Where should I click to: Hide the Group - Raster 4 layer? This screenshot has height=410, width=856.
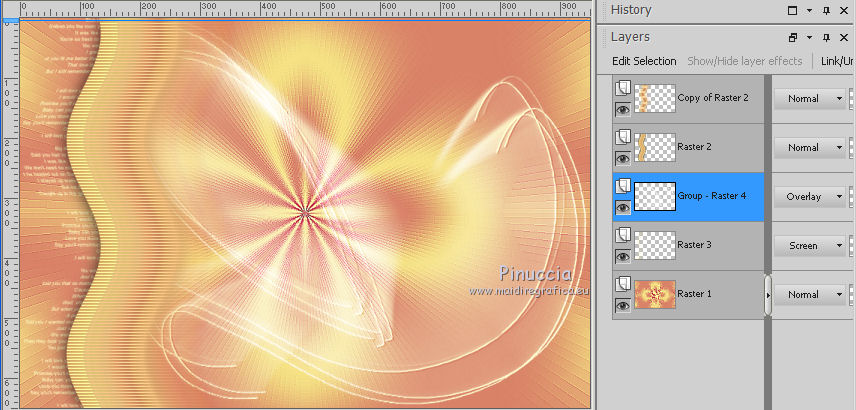[623, 207]
